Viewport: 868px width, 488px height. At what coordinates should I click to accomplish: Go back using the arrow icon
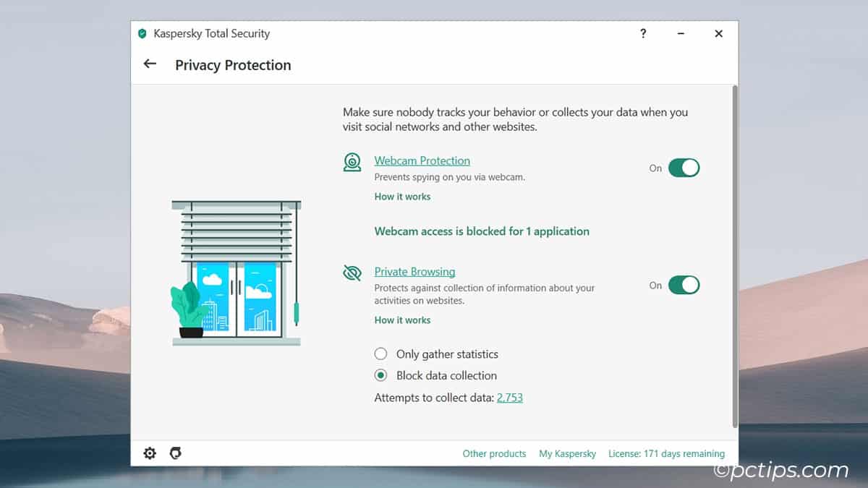click(x=149, y=64)
